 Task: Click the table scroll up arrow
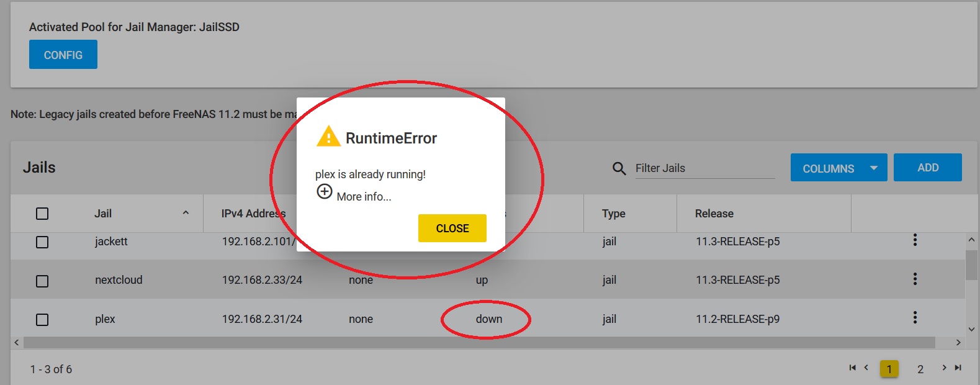click(971, 239)
